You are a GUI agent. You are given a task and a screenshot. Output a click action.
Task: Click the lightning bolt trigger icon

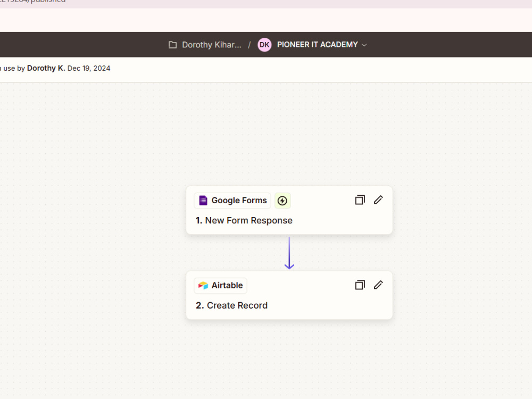click(x=282, y=201)
